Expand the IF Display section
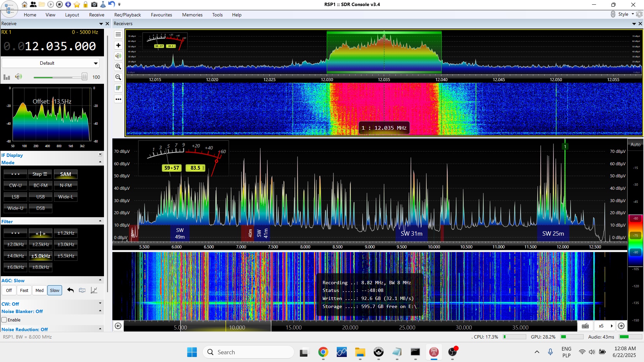 100,155
